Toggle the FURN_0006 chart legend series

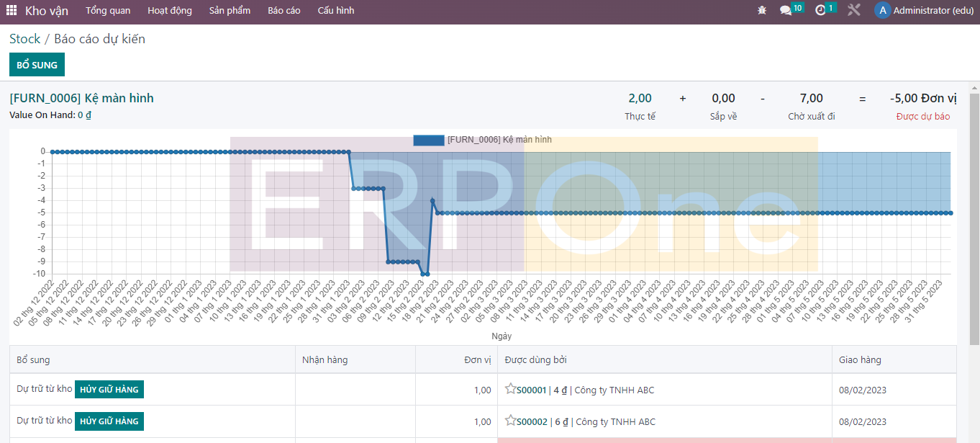coord(428,140)
